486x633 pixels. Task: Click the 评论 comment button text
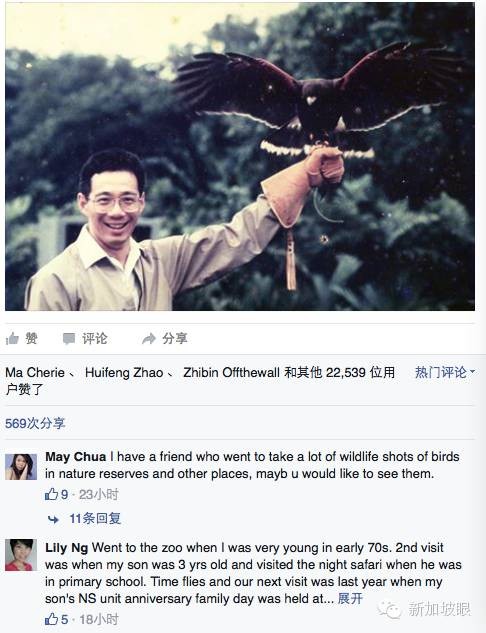click(95, 338)
